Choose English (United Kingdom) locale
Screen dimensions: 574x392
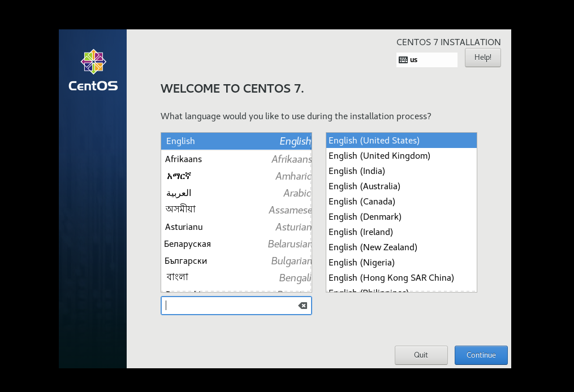tap(402, 156)
